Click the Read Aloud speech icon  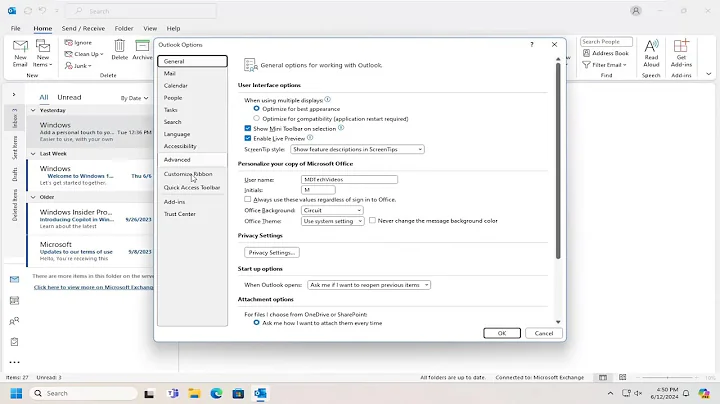pos(651,53)
